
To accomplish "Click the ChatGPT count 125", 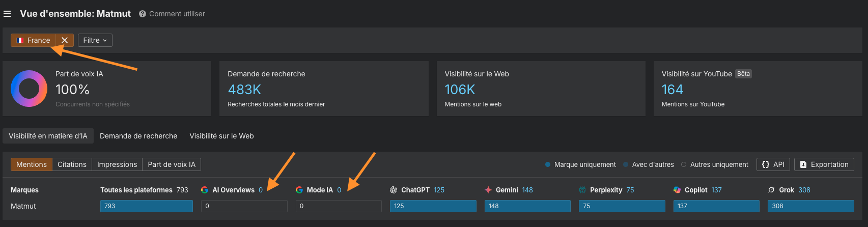I will click(x=439, y=190).
